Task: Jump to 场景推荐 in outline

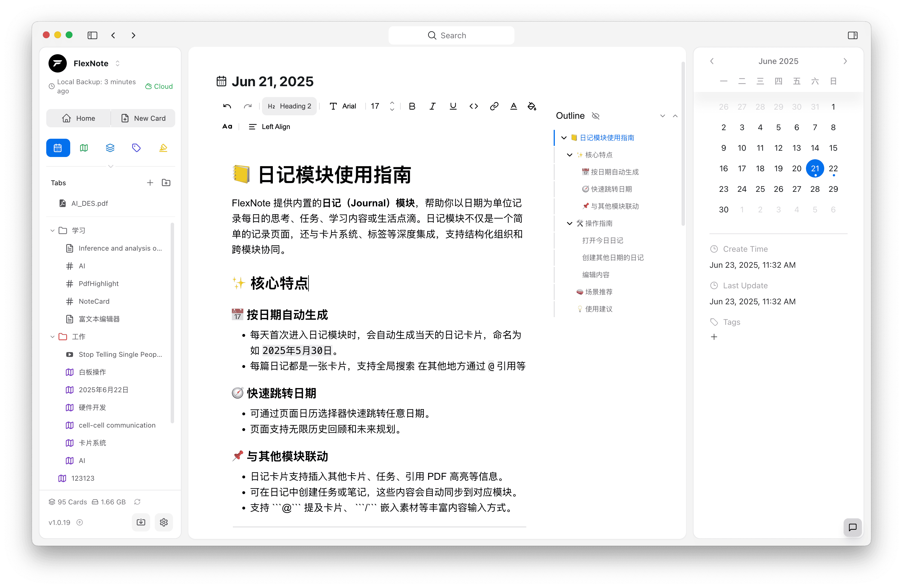Action: click(594, 292)
